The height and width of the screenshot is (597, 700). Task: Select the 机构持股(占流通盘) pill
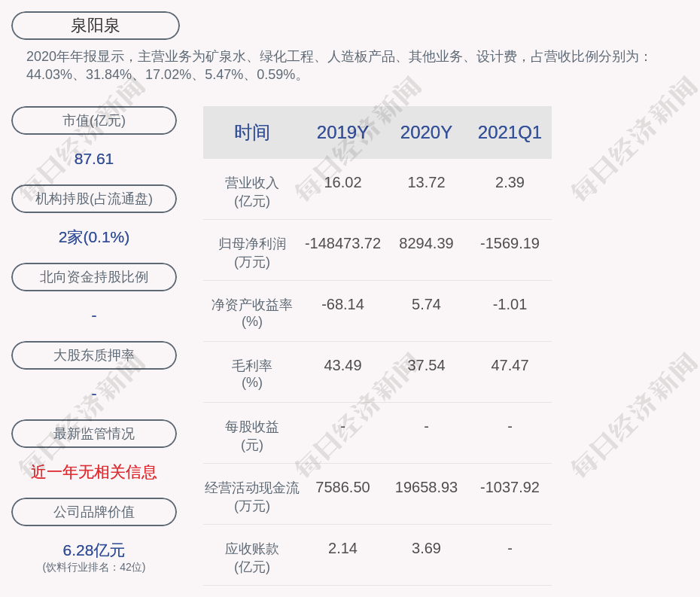94,199
